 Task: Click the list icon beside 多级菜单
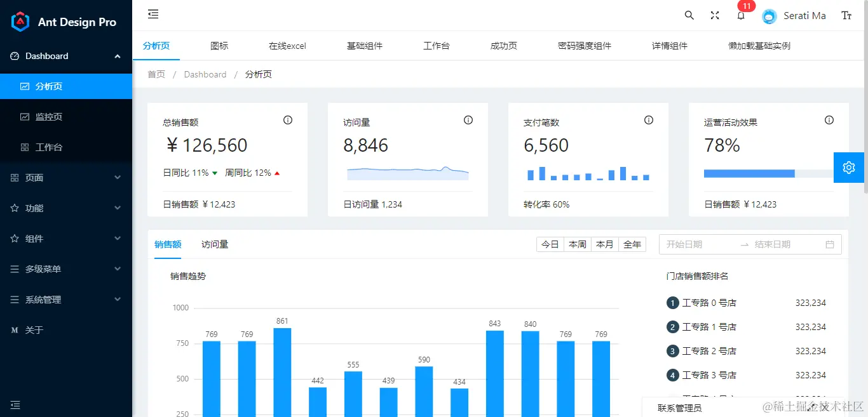tap(15, 269)
